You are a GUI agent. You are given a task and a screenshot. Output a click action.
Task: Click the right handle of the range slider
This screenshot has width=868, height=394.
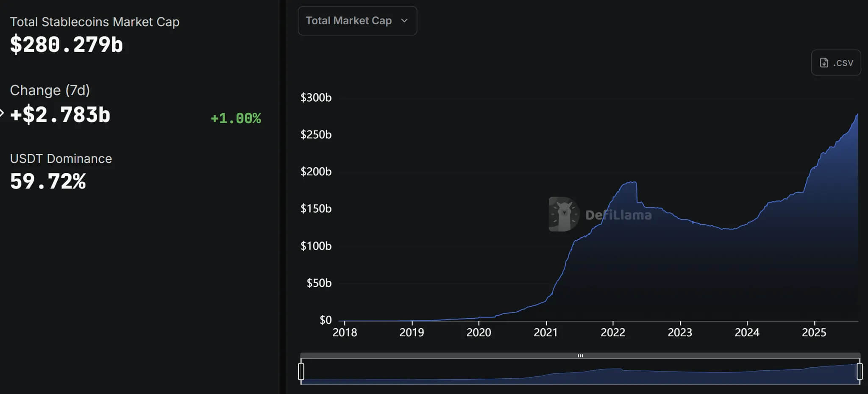click(860, 371)
